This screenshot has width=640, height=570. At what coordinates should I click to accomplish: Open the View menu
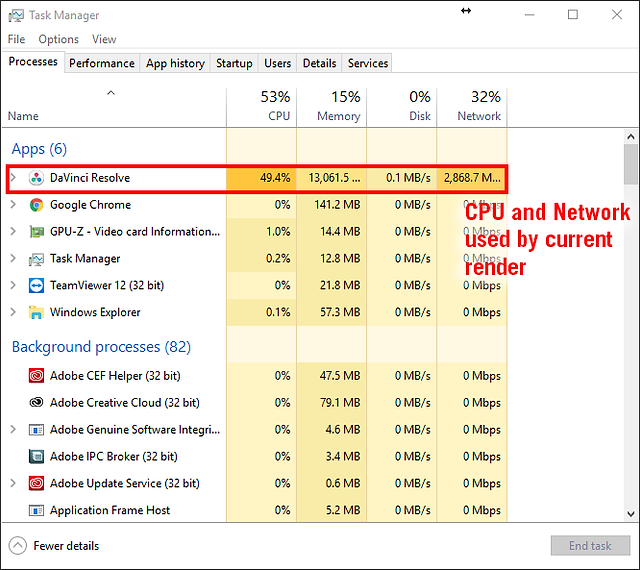click(104, 39)
